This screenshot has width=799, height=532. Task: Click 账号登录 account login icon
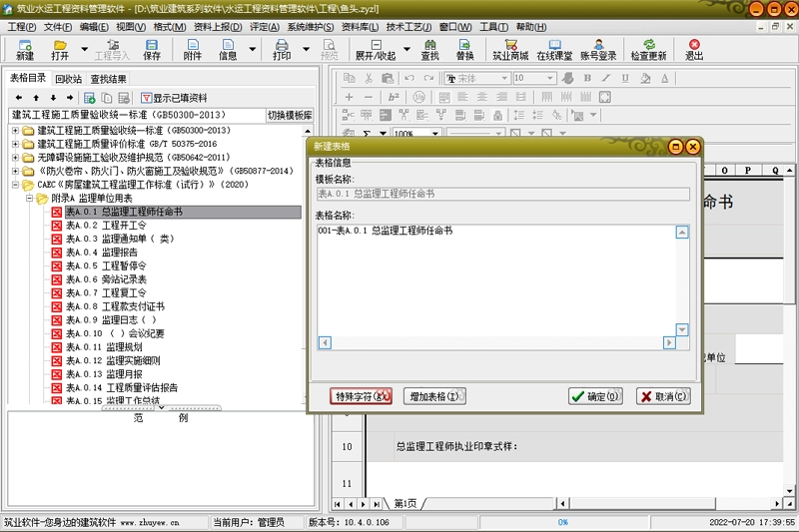598,49
